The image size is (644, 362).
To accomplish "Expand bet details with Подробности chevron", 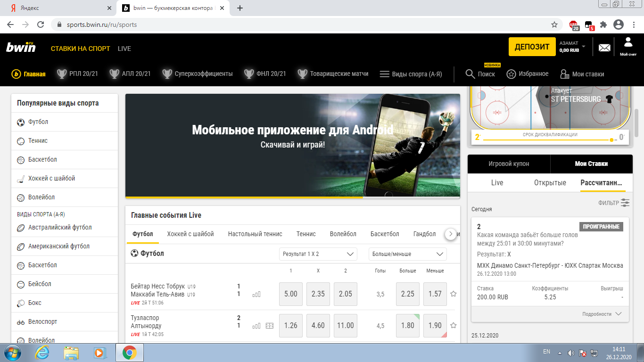I will click(618, 314).
